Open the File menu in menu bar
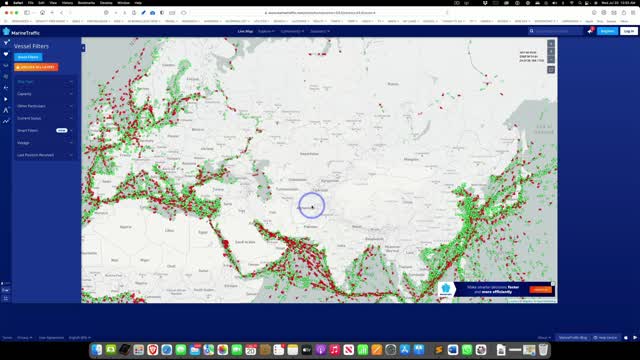 31,3
